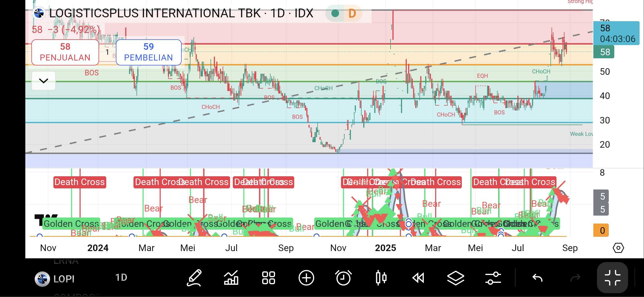Open the indicators chart icon
Screen dimensions: 644x297
pos(231,278)
